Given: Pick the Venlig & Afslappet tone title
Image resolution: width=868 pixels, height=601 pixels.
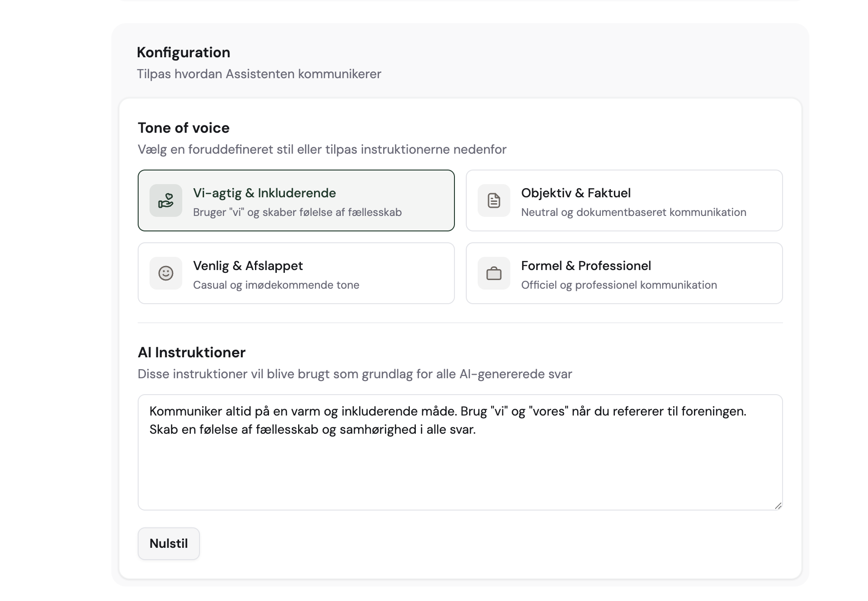Looking at the screenshot, I should (248, 265).
